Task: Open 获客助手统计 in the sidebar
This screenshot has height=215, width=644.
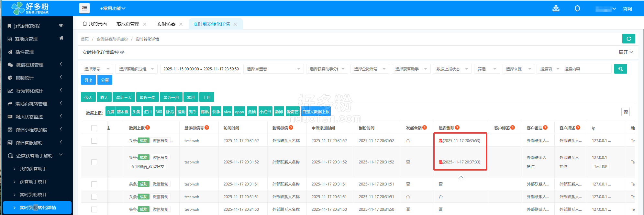Action: coord(33,182)
